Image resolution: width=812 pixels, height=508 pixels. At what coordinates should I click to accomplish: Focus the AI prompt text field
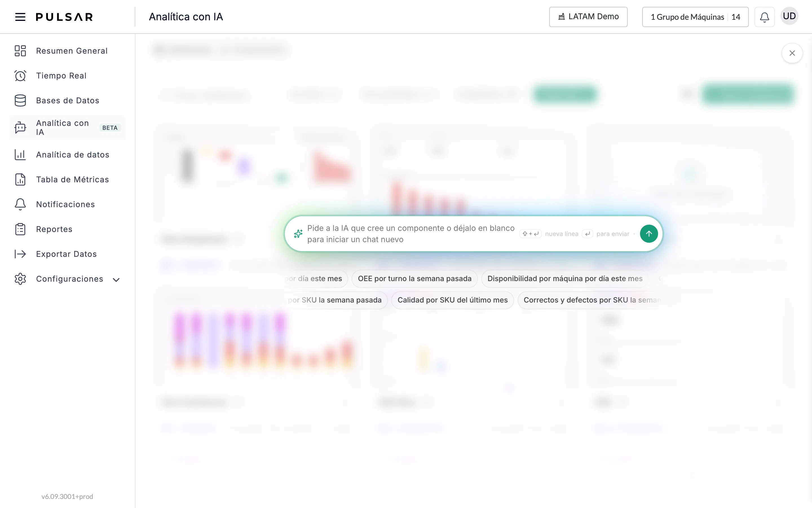tap(411, 234)
